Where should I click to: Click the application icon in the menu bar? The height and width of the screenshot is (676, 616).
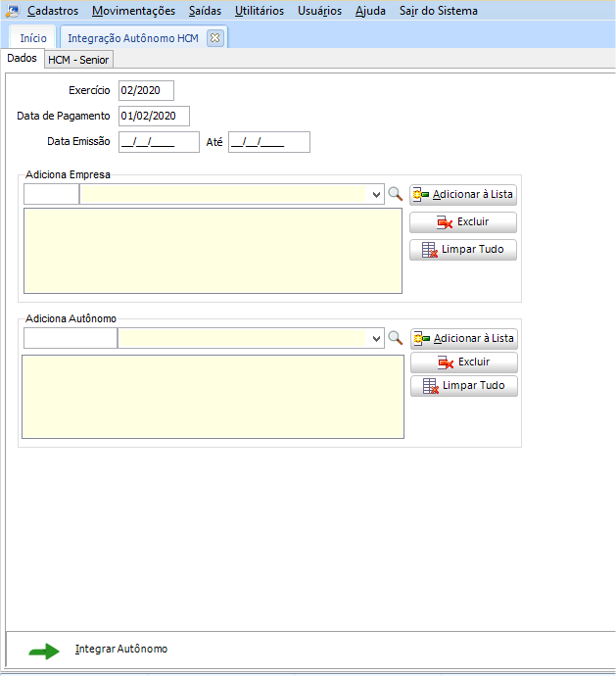[x=13, y=11]
